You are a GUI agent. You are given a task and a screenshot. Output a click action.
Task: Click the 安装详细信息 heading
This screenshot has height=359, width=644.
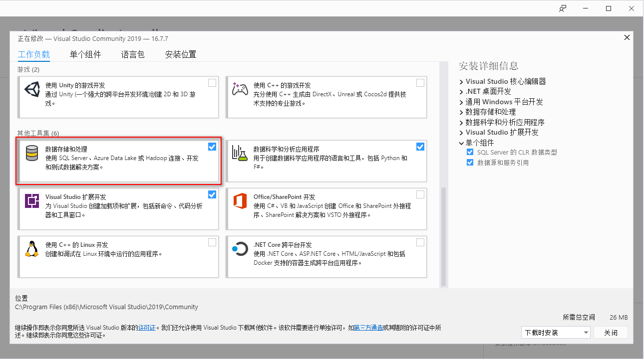(x=488, y=66)
